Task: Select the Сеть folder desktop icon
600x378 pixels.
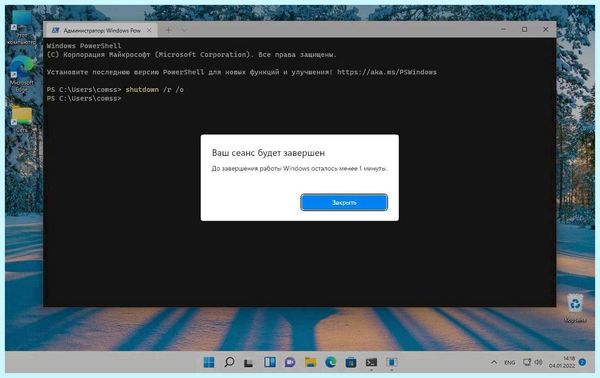Action: click(x=22, y=119)
